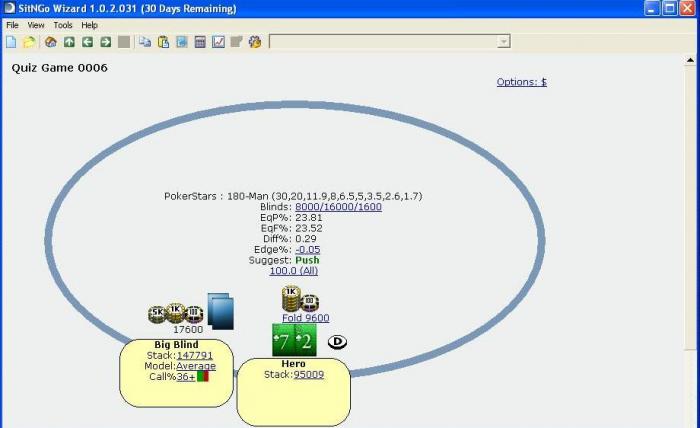
Task: Click Big Blind stack value 147791
Action: pyautogui.click(x=195, y=355)
